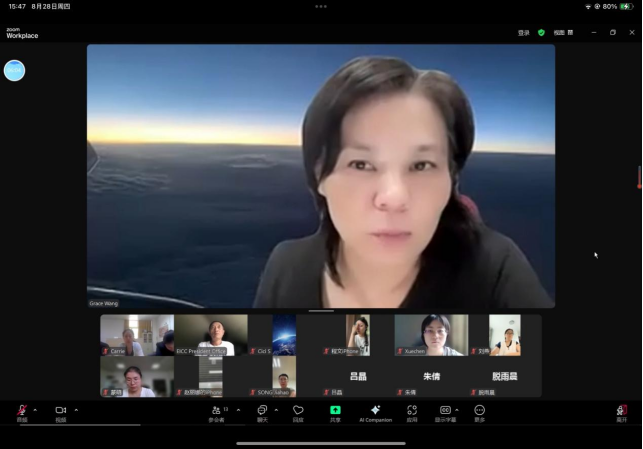
Task: Open the video settings arrow
Action: [x=76, y=410]
